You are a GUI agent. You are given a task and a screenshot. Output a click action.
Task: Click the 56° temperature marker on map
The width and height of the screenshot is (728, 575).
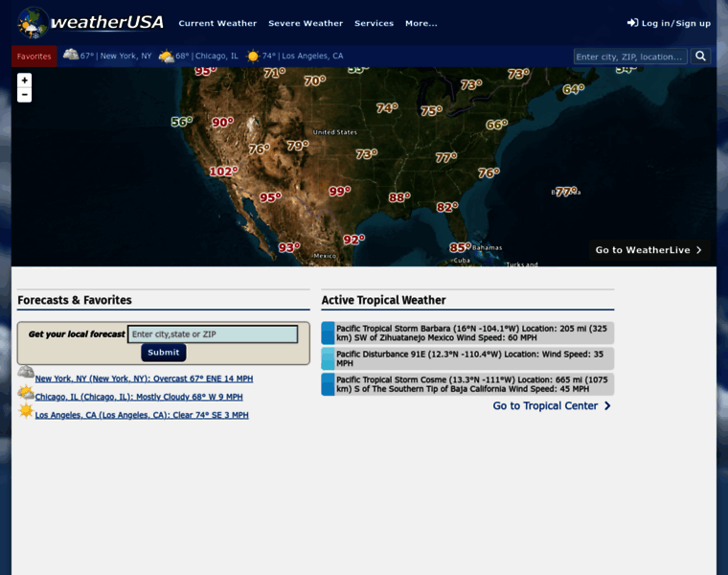[182, 122]
